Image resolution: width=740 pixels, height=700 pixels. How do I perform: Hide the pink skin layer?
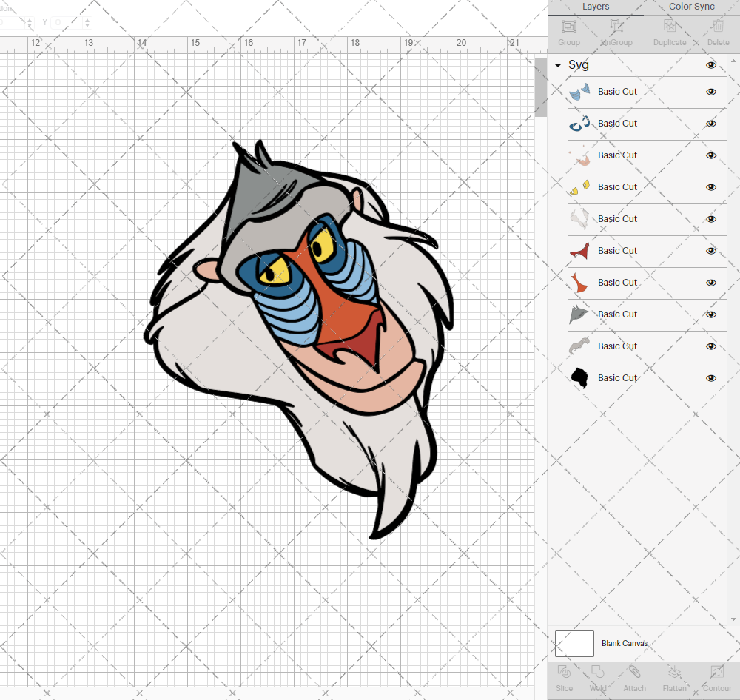[710, 156]
